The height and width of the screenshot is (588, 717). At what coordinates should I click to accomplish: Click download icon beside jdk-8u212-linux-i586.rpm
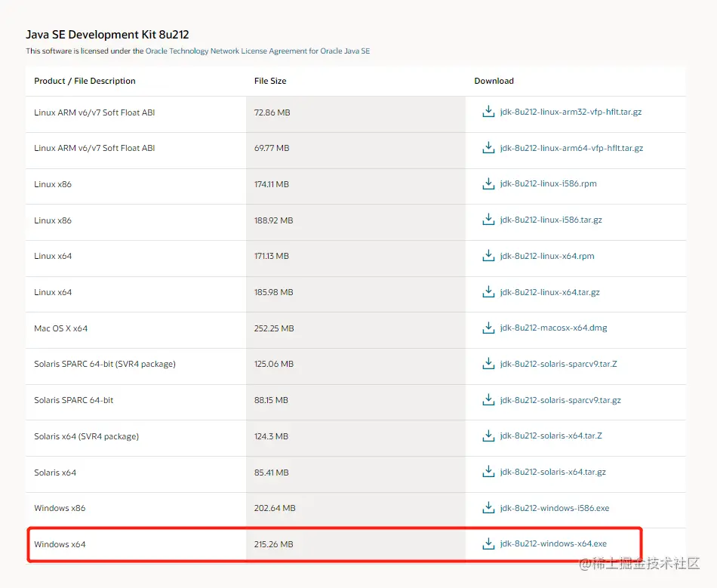click(x=488, y=184)
